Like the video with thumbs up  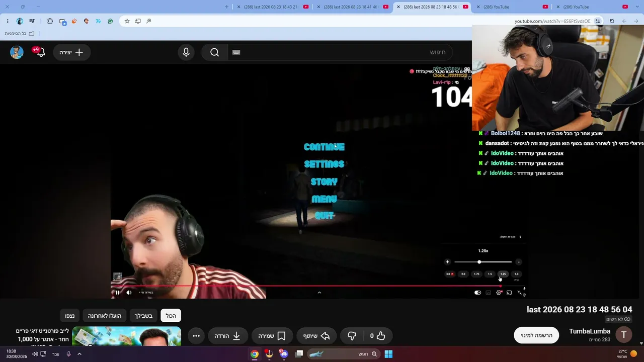click(378, 336)
